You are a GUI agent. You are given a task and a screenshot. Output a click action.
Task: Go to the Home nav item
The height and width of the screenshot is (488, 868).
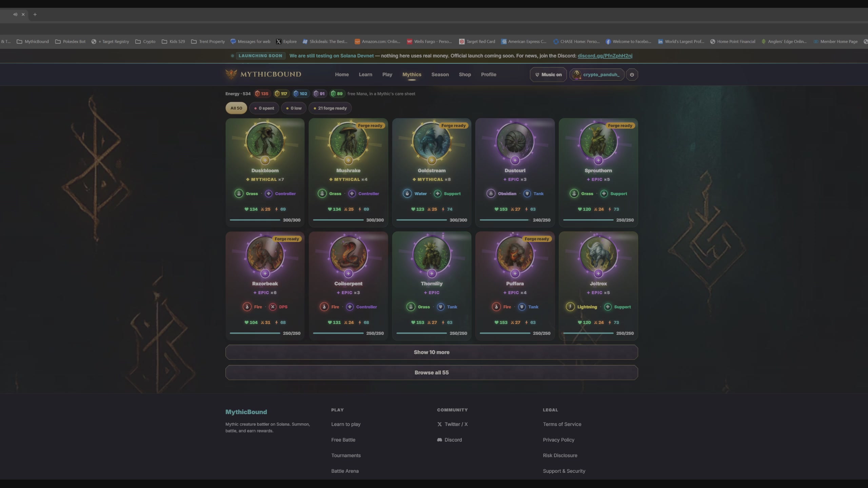(x=342, y=75)
